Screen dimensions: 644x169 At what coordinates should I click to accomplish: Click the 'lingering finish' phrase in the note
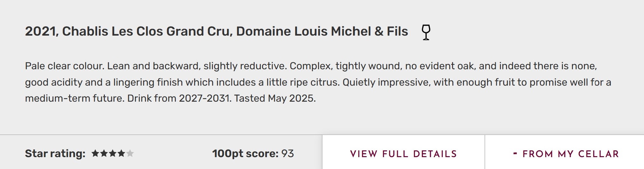pyautogui.click(x=148, y=82)
